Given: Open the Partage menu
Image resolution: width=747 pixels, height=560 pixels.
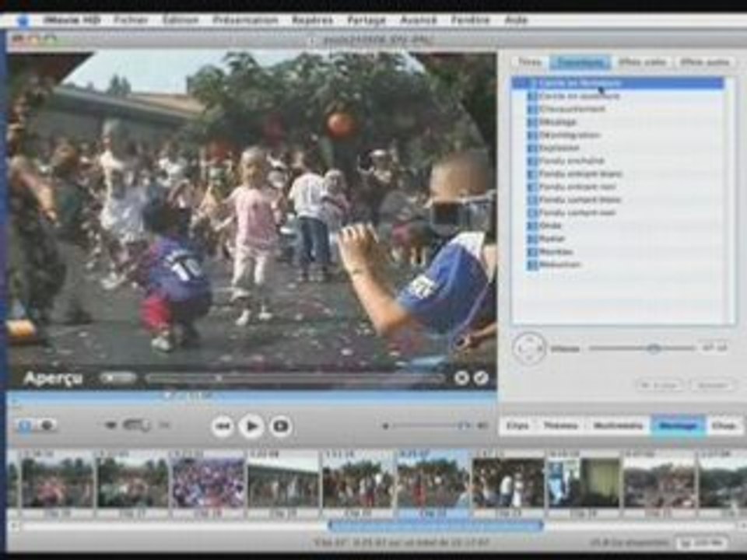Looking at the screenshot, I should tap(366, 20).
